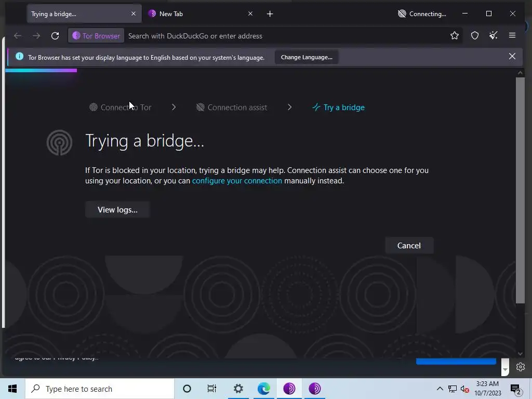Switch to first Tor Browser taskbar icon
The height and width of the screenshot is (399, 532).
[x=289, y=389]
